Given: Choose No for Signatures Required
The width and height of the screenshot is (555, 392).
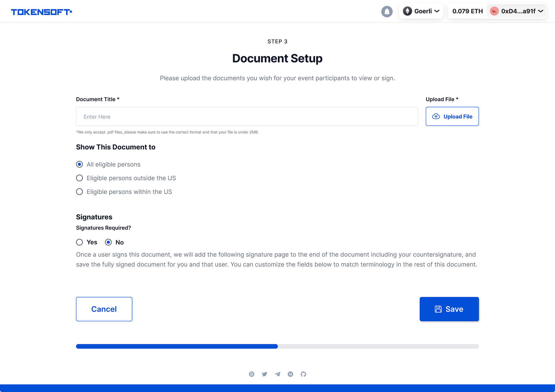Looking at the screenshot, I should (x=108, y=242).
